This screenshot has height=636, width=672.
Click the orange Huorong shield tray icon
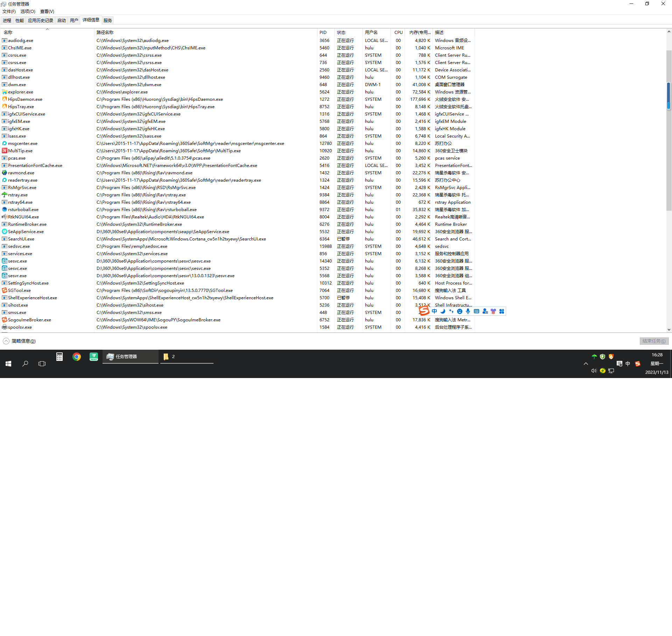coord(611,357)
